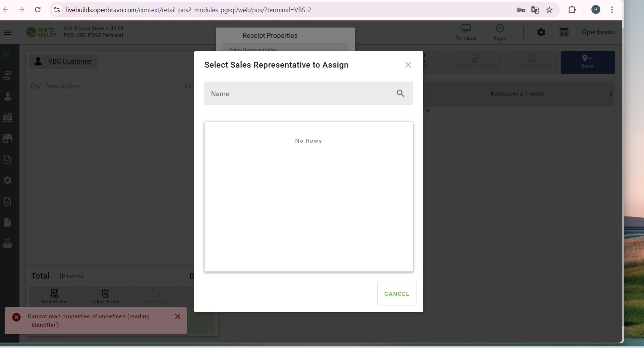Select the Backpacks & Travels category
644x348 pixels.
click(x=517, y=94)
